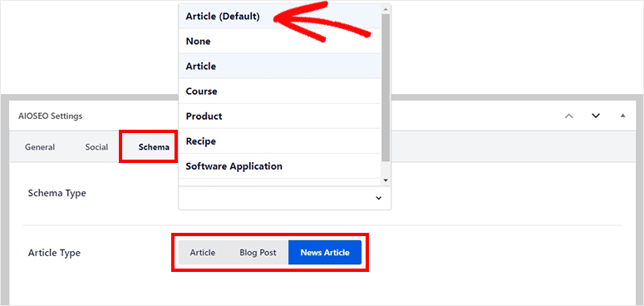The width and height of the screenshot is (644, 306).
Task: Move AIOSEO Settings panel down
Action: coord(596,116)
